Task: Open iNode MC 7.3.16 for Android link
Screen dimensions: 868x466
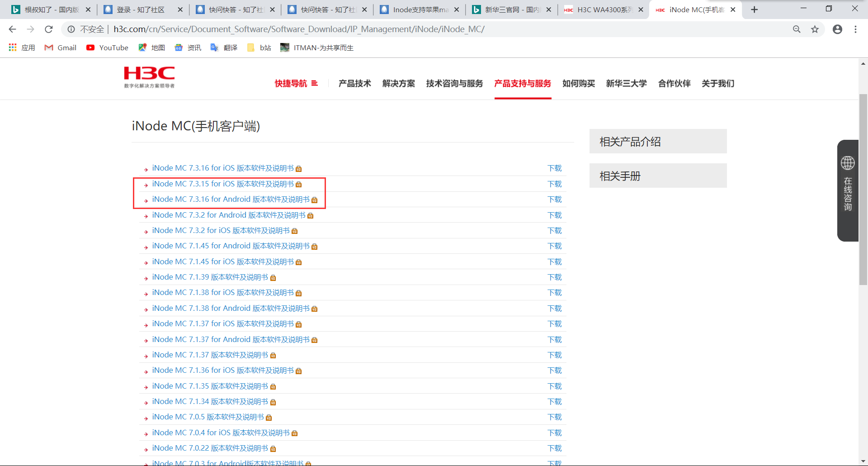Action: click(231, 200)
